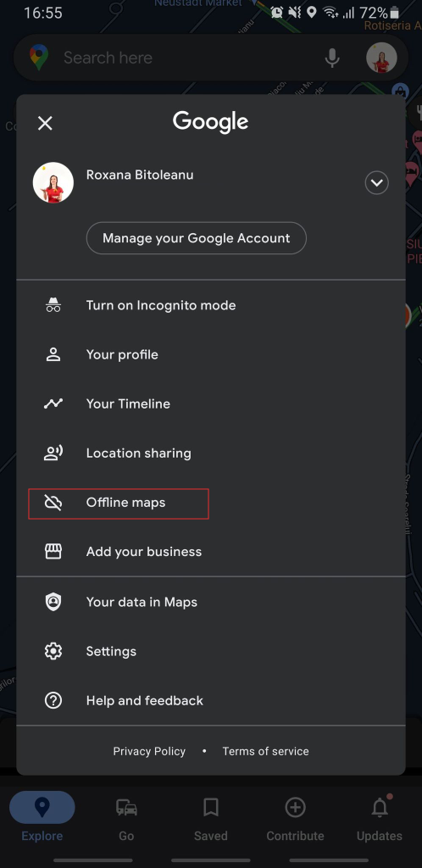Open the Terms of service link
The height and width of the screenshot is (868, 422).
265,751
